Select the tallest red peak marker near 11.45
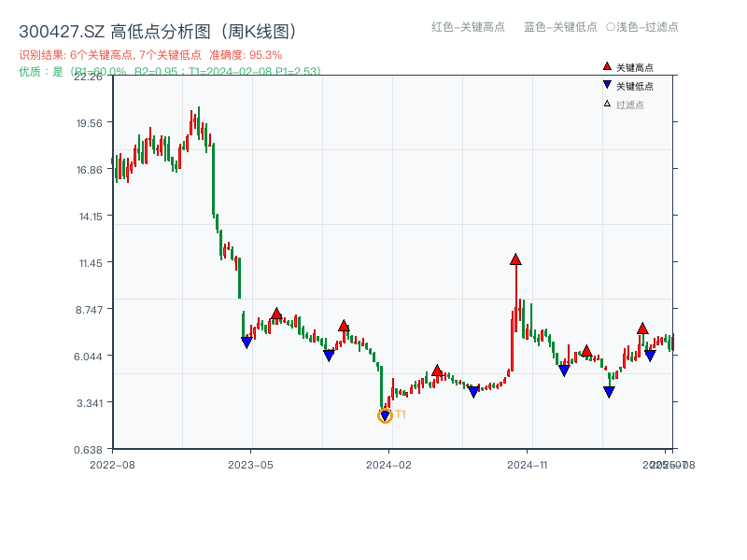 tap(515, 259)
